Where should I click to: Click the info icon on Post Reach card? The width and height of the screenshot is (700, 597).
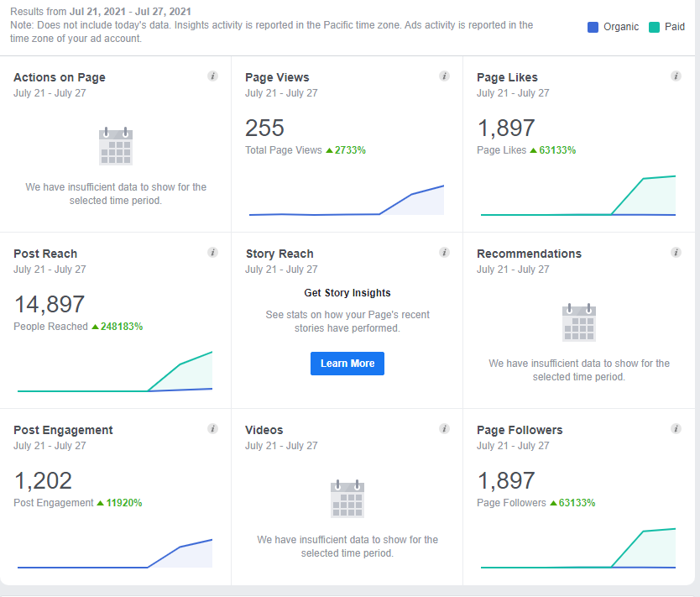pos(212,252)
